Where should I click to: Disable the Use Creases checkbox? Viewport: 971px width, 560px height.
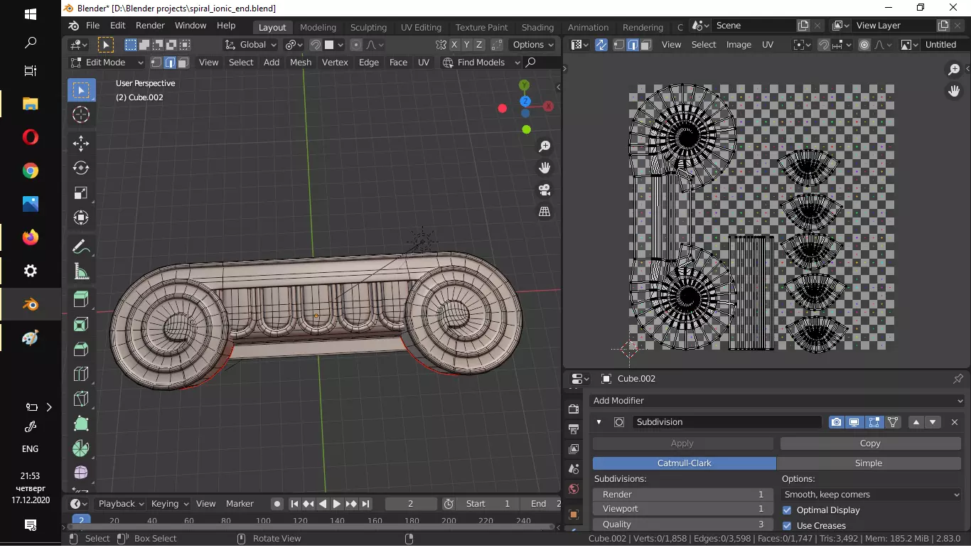tap(787, 526)
